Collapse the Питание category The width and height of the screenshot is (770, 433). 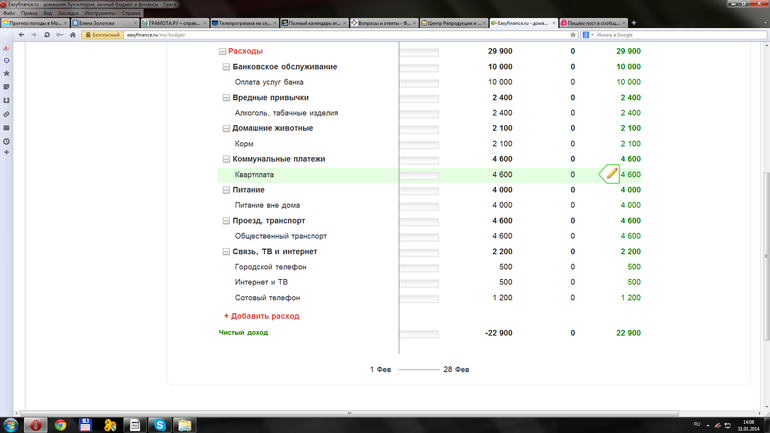pos(227,190)
